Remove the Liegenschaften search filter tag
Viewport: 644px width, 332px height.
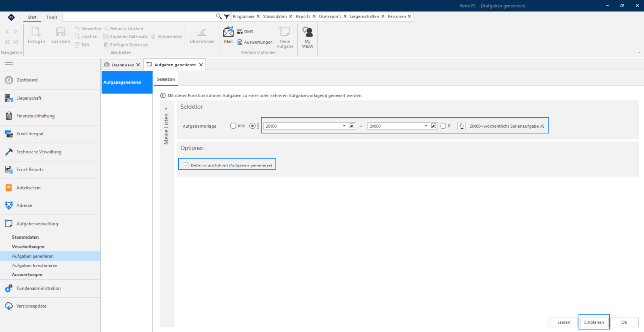383,16
